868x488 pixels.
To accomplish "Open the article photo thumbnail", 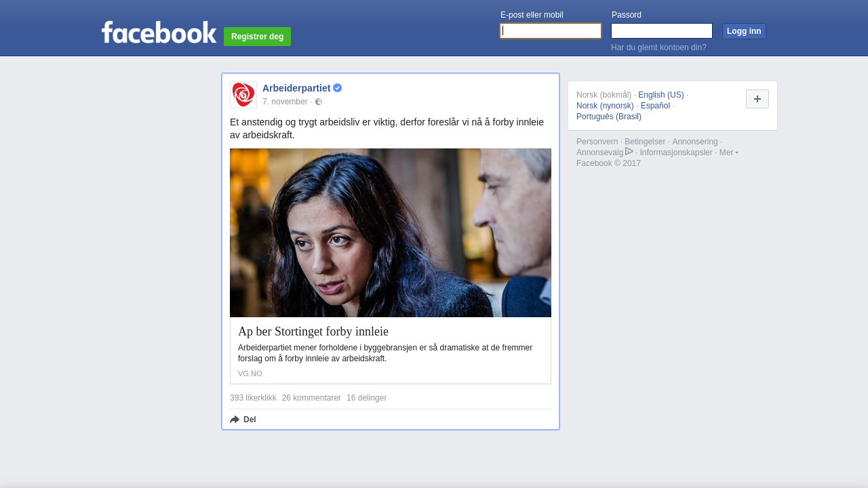I will coord(391,232).
